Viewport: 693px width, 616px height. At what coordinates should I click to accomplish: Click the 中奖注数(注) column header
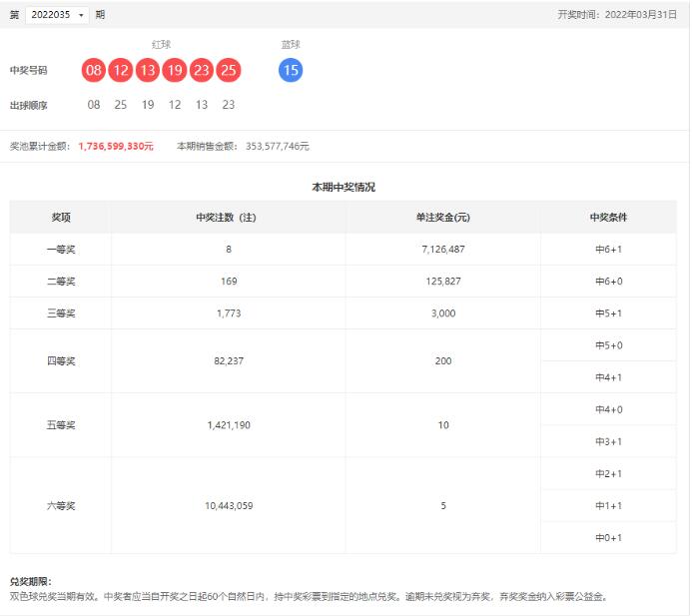pyautogui.click(x=227, y=218)
